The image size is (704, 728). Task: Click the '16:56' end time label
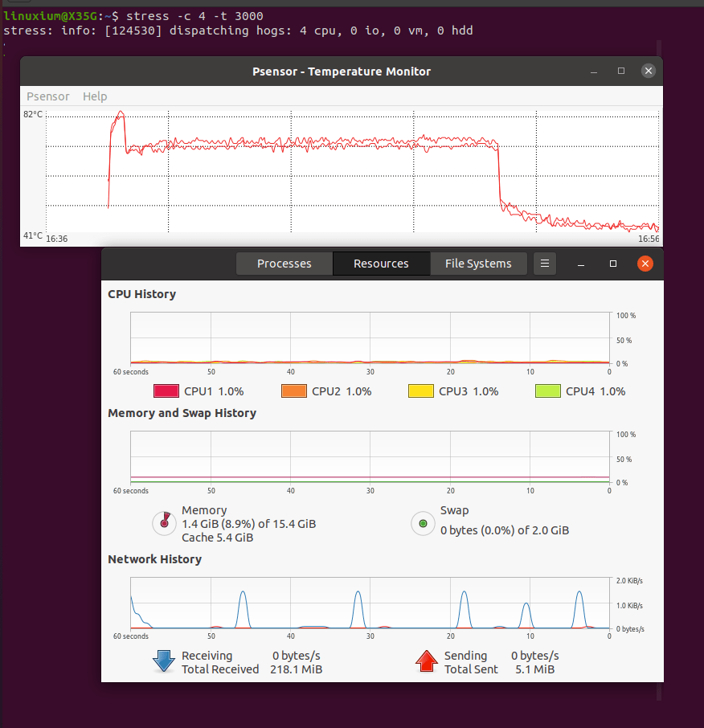649,239
